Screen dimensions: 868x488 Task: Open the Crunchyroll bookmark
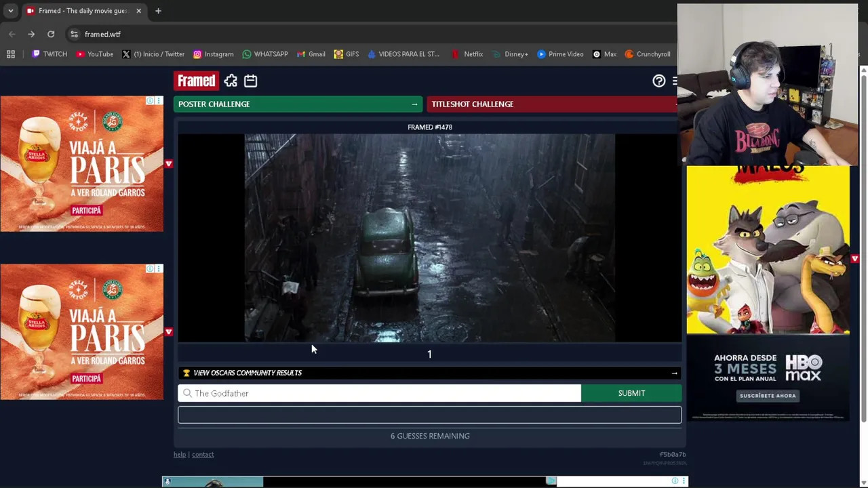coord(648,54)
